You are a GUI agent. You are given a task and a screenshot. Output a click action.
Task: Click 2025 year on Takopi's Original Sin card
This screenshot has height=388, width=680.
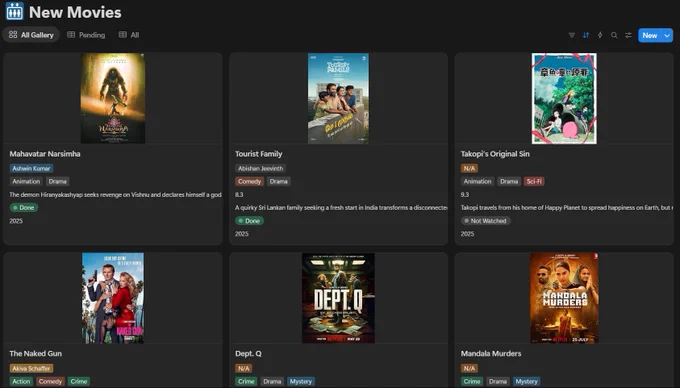pos(467,234)
